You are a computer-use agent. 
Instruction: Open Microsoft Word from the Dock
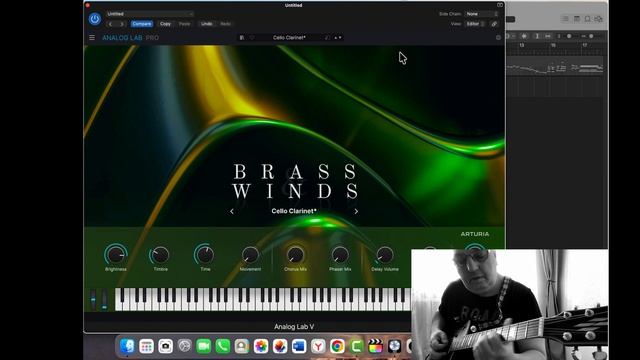pyautogui.click(x=299, y=346)
